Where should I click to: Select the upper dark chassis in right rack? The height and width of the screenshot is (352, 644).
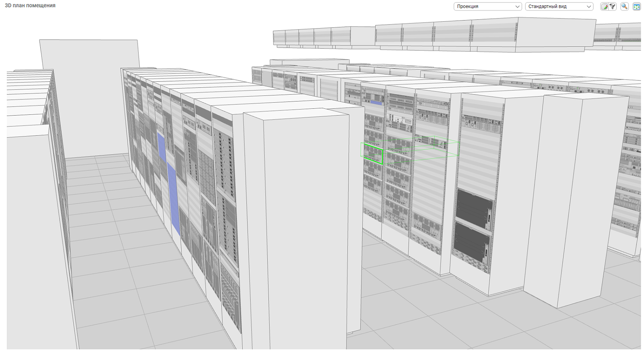coord(474,209)
